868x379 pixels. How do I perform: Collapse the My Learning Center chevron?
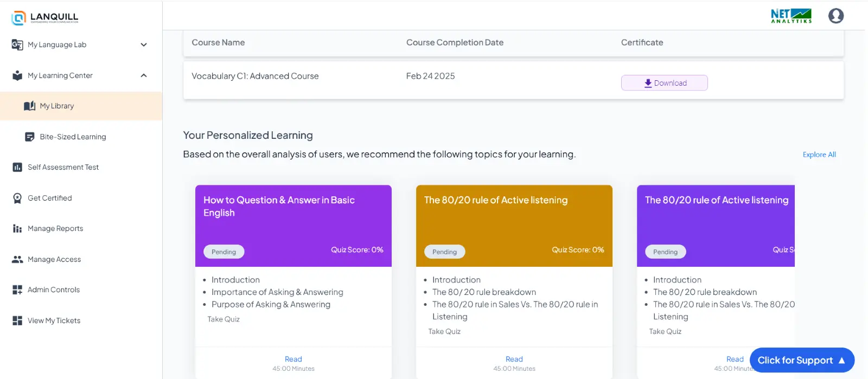(x=144, y=75)
